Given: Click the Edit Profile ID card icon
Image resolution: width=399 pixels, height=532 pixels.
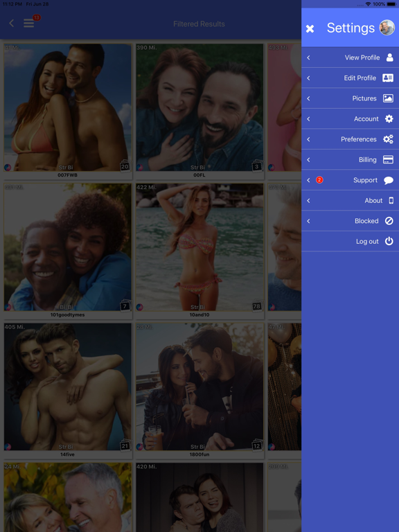Looking at the screenshot, I should click(x=388, y=78).
